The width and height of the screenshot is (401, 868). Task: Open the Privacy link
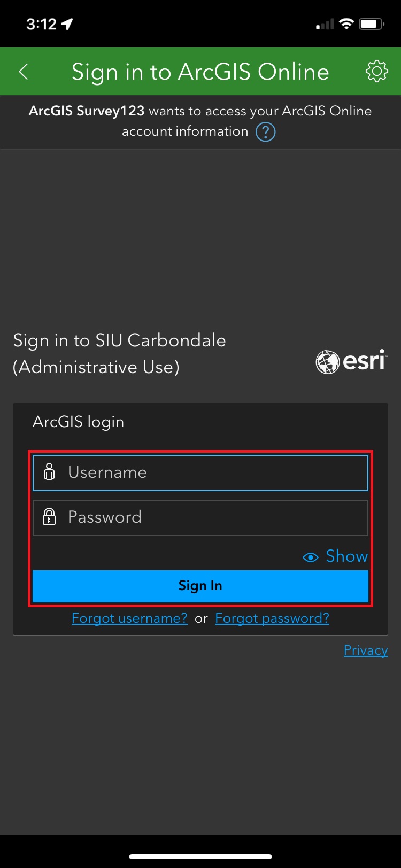click(x=366, y=650)
